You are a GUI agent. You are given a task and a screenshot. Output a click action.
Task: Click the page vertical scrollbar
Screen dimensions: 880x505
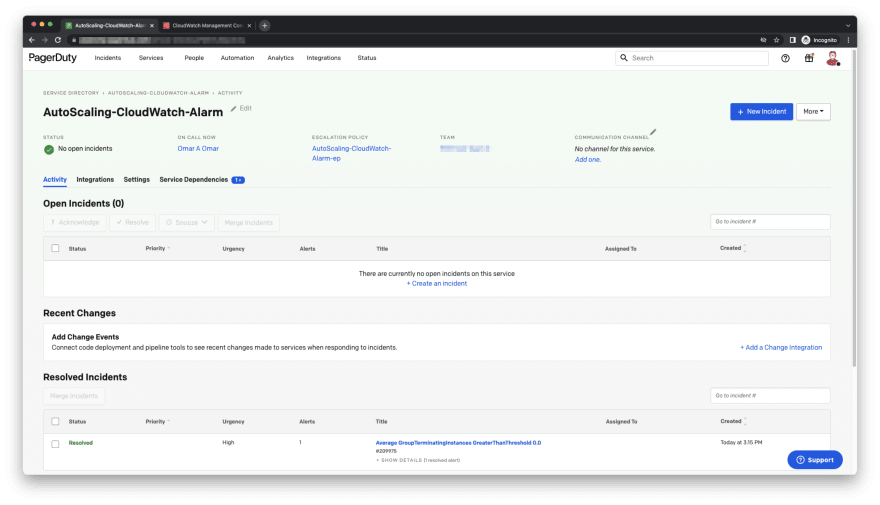854,208
